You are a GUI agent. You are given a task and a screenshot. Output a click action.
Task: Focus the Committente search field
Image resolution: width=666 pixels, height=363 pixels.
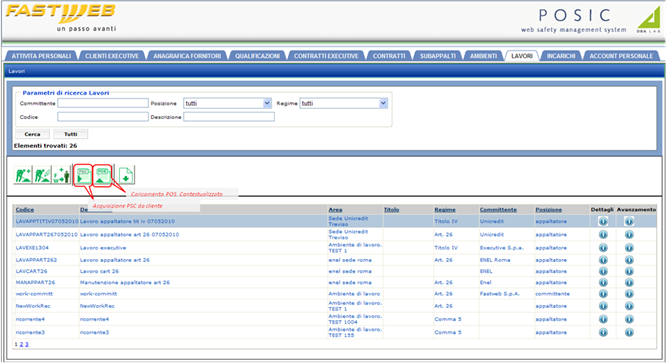[103, 103]
